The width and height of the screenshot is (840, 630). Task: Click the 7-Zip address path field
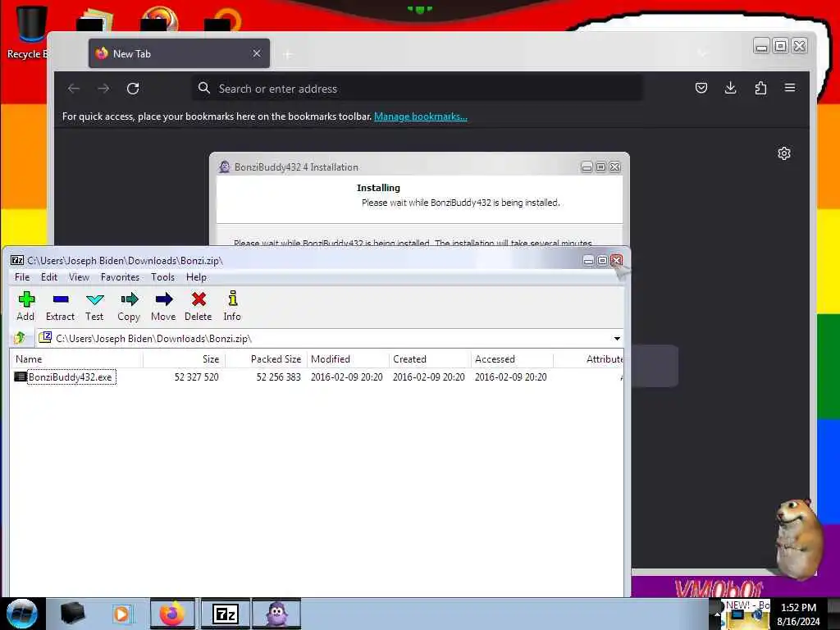click(330, 339)
